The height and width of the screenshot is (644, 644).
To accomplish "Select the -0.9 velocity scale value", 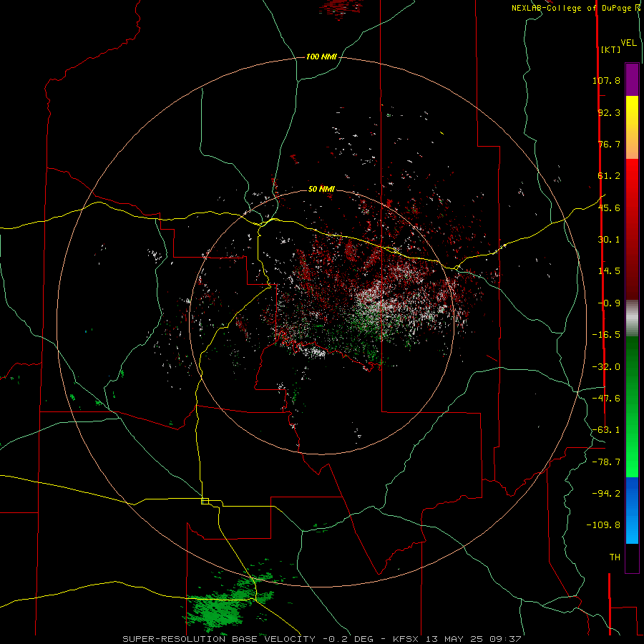I will pyautogui.click(x=609, y=303).
